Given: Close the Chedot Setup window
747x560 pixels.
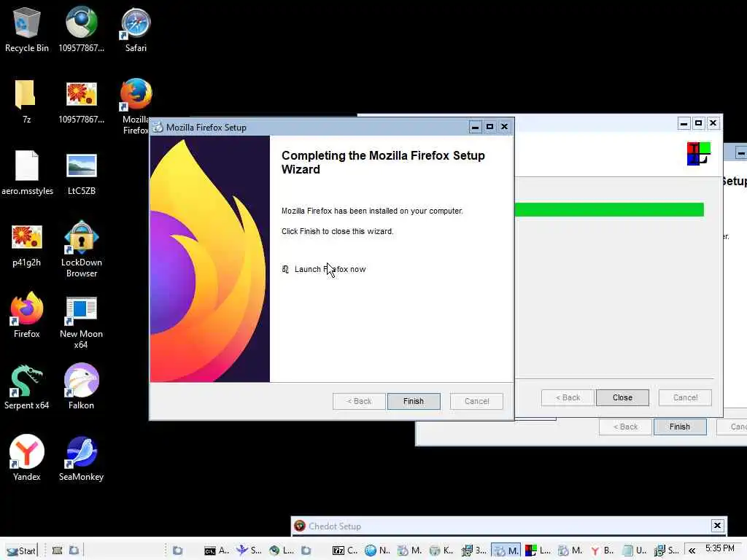Looking at the screenshot, I should [717, 526].
